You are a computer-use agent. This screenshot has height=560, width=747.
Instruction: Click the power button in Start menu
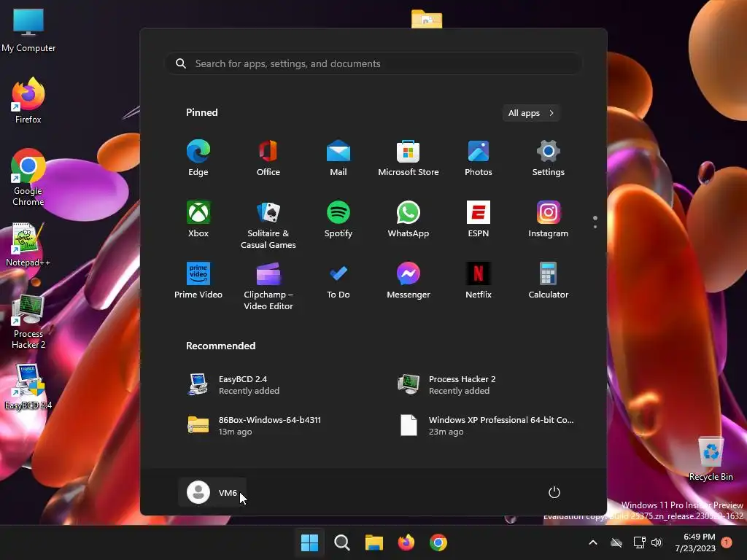(554, 492)
